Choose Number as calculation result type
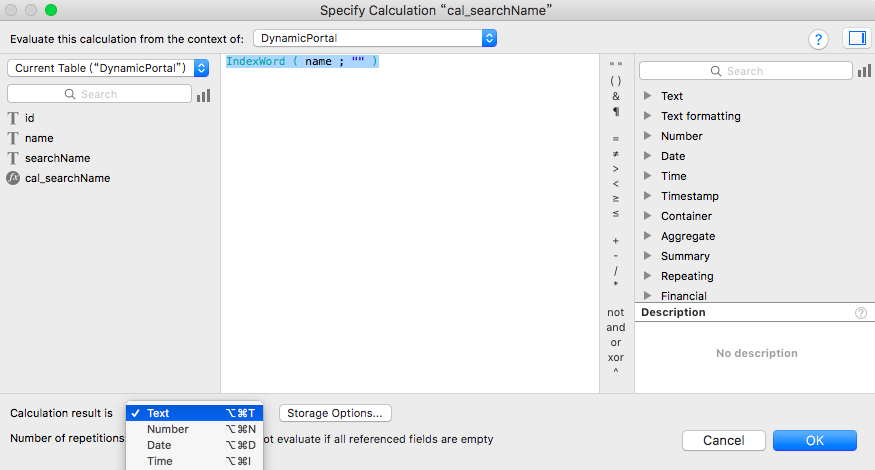 point(194,429)
